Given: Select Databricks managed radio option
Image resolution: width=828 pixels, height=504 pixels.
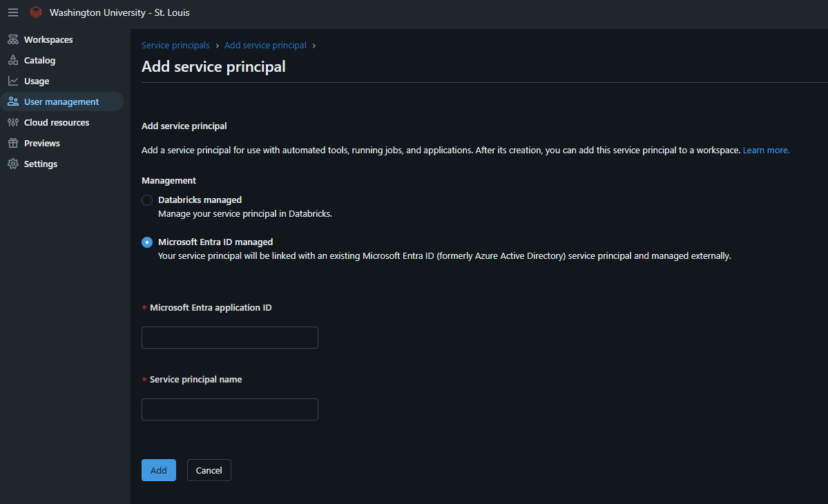Looking at the screenshot, I should click(147, 200).
